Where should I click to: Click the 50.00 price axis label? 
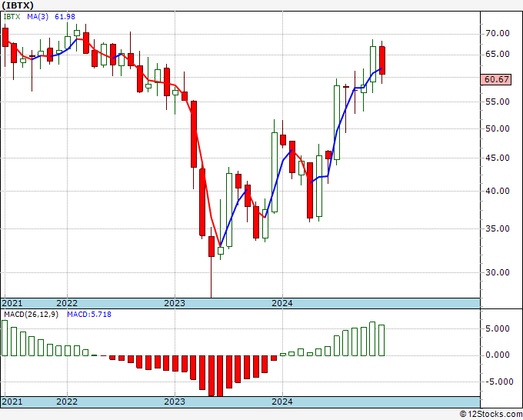tap(498, 128)
